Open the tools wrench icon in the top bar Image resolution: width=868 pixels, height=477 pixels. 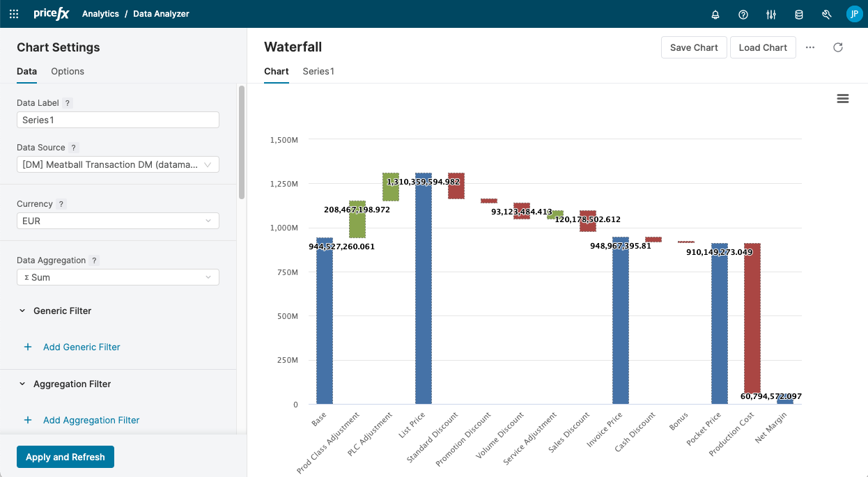[x=826, y=14]
